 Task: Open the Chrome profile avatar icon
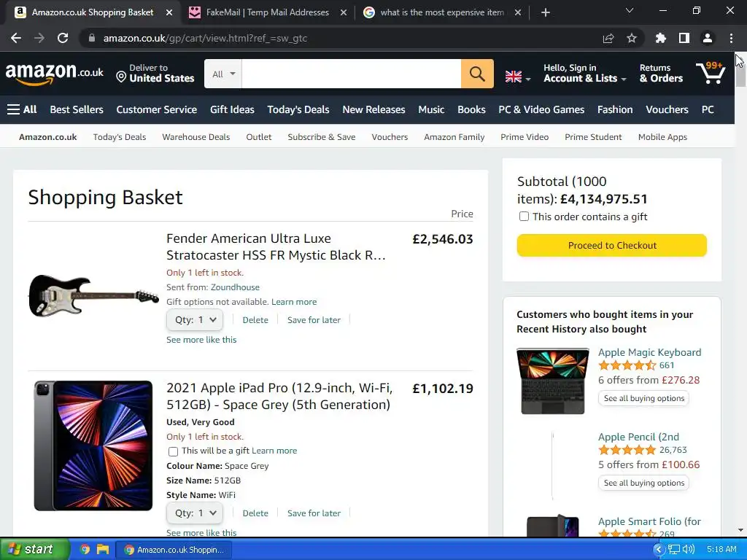pyautogui.click(x=708, y=38)
